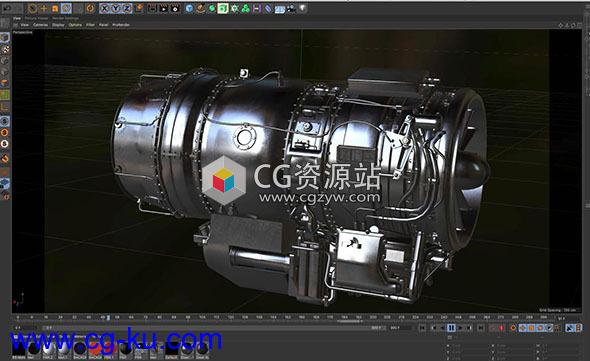
Task: Add a Cube primitive object
Action: [189, 8]
